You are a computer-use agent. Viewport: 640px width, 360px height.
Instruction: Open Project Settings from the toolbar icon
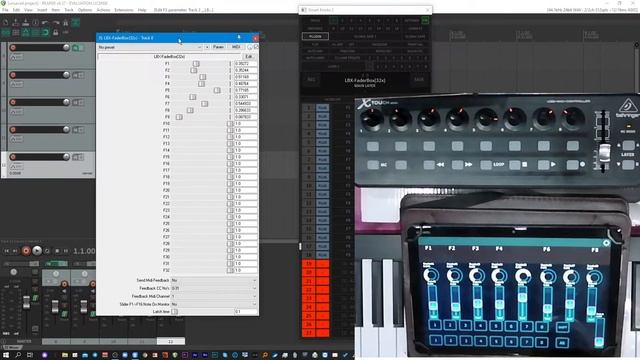click(36, 23)
